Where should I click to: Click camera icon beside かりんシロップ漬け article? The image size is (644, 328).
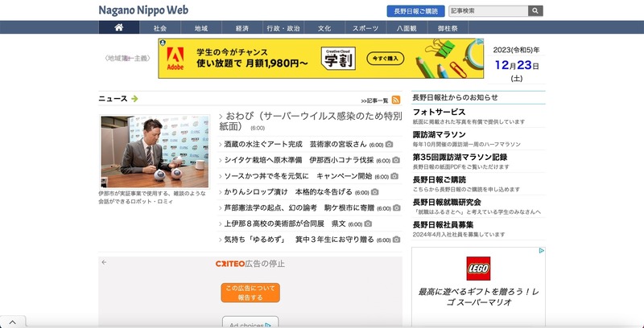pyautogui.click(x=374, y=192)
